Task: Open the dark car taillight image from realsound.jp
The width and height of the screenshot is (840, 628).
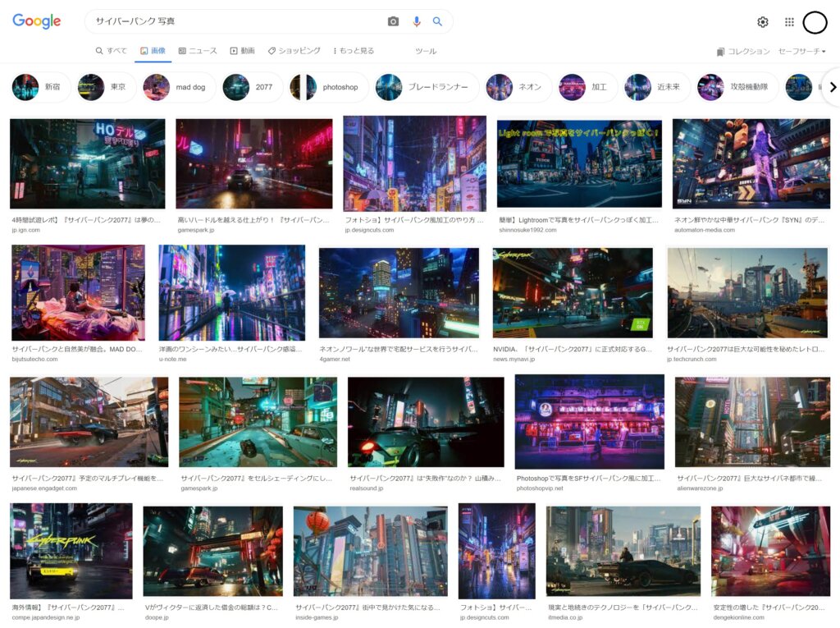Action: (426, 422)
